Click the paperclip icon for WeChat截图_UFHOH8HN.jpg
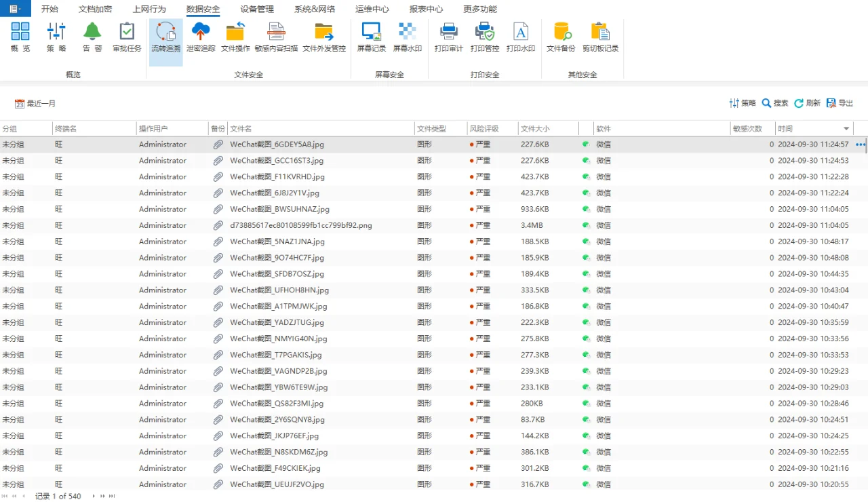 click(x=218, y=290)
